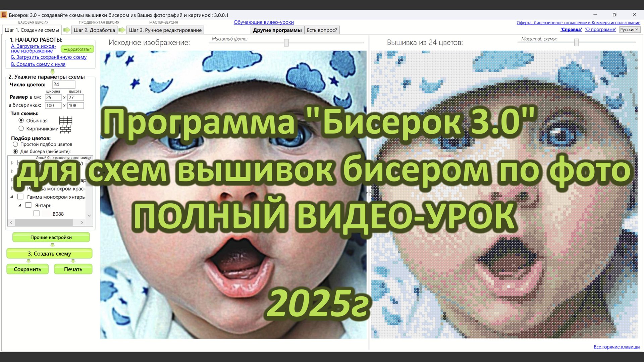Viewport: 644px width, 362px height.
Task: Select the Кирпичиками scheme type
Action: tap(21, 128)
